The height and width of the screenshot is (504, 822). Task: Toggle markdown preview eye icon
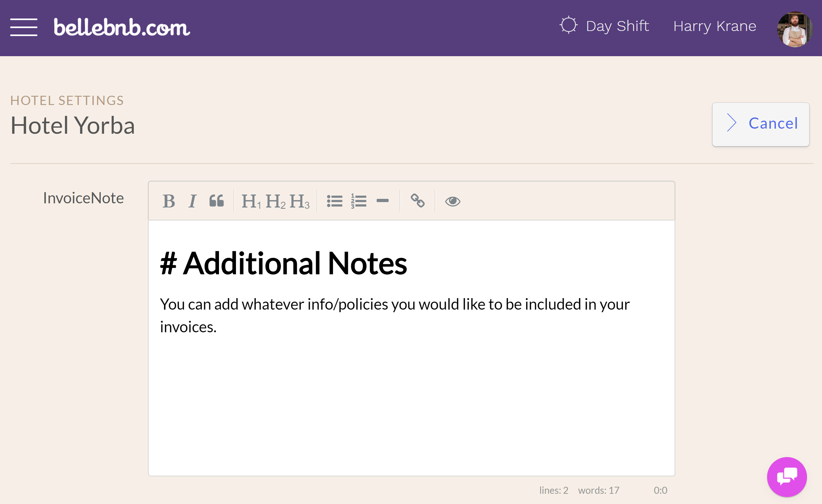(453, 201)
